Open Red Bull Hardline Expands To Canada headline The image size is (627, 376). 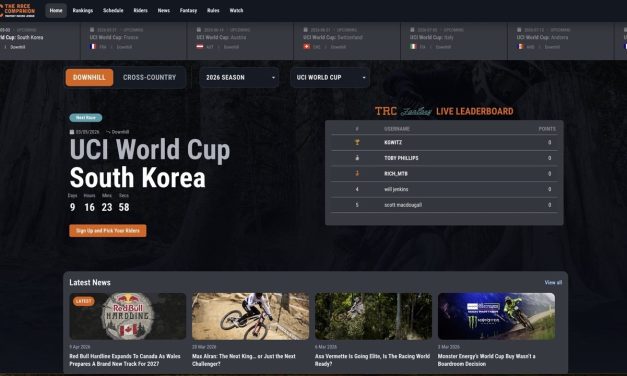click(x=125, y=360)
